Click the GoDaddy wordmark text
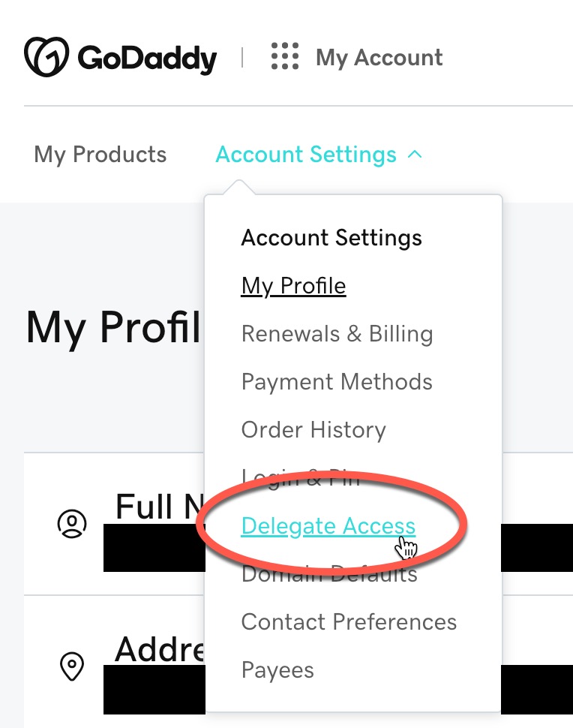 147,59
